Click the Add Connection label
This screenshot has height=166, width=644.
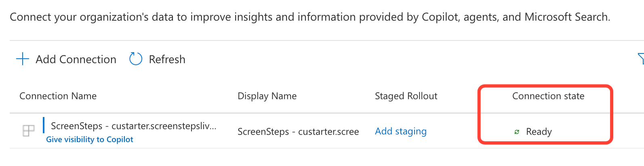click(76, 60)
